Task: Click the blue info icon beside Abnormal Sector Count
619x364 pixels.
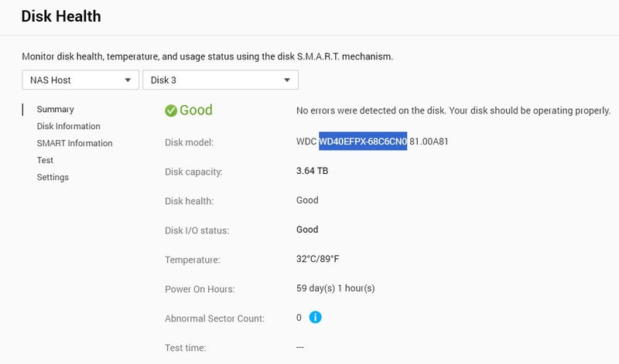Action: 315,318
